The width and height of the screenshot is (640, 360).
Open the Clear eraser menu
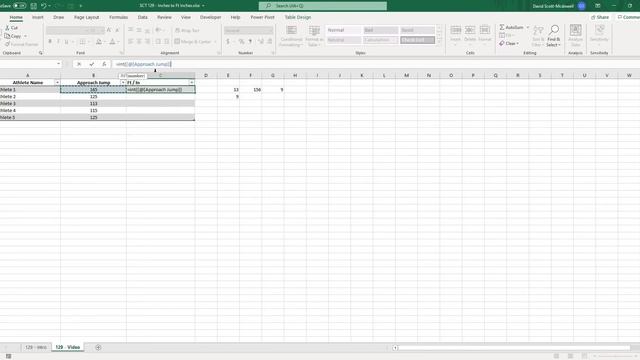509,43
